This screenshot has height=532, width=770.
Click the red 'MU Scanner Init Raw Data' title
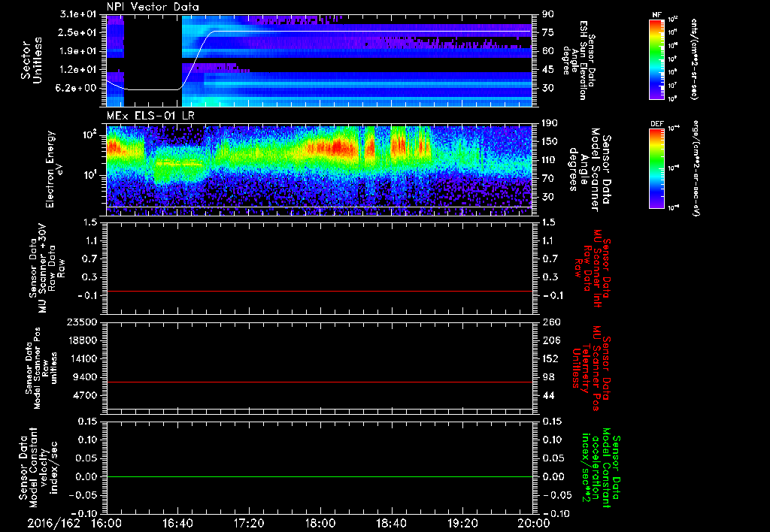tap(593, 268)
